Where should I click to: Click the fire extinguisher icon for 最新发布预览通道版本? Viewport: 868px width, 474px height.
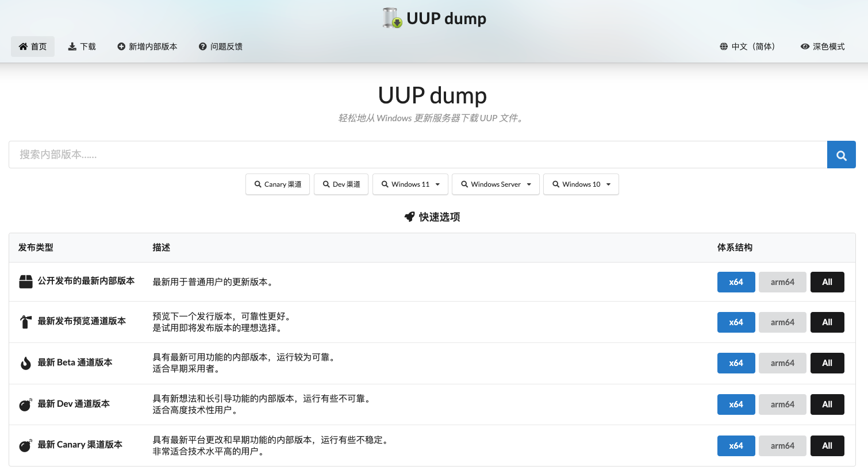[26, 322]
